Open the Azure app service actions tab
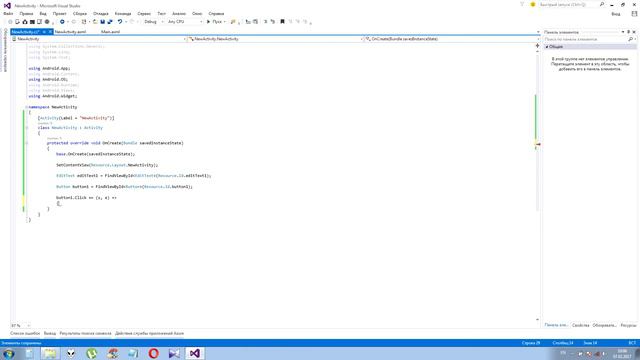The height and width of the screenshot is (360, 640). tap(149, 333)
